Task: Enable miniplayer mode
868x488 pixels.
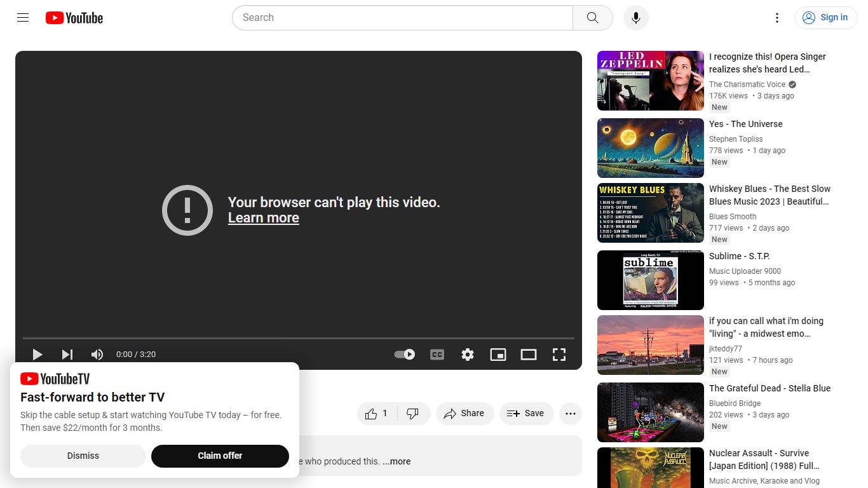Action: click(498, 355)
